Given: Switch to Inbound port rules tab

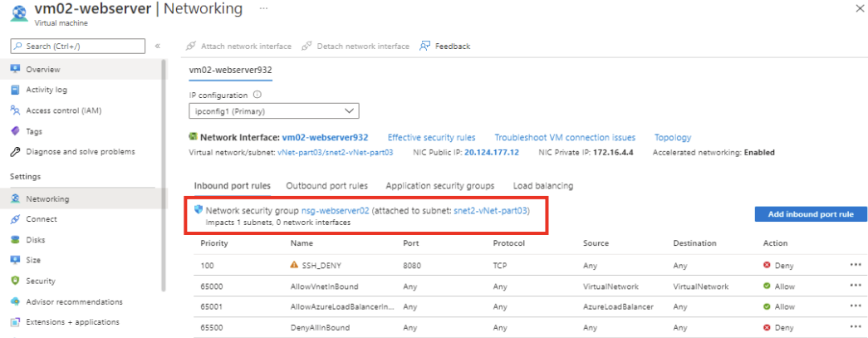Looking at the screenshot, I should pyautogui.click(x=232, y=186).
